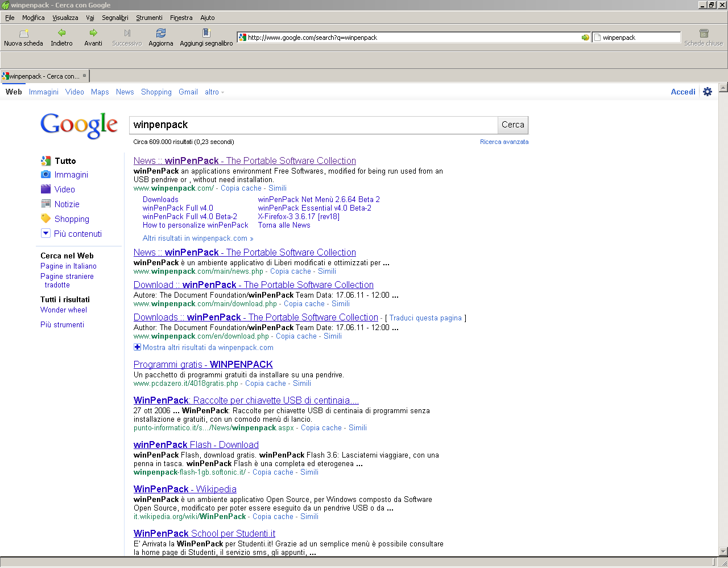Click the scroll down arrow of page scrollbar
This screenshot has width=728, height=568.
[x=723, y=551]
